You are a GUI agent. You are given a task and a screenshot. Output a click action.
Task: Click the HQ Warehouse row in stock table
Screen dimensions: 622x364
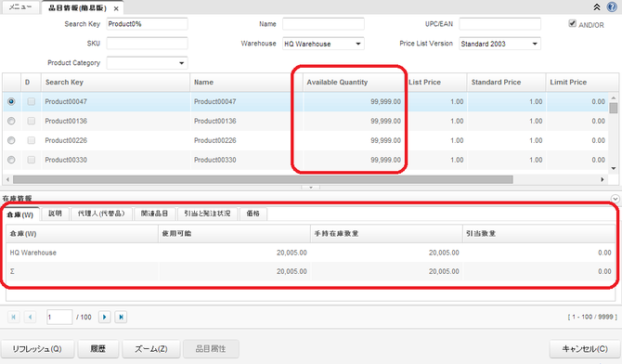(311, 253)
